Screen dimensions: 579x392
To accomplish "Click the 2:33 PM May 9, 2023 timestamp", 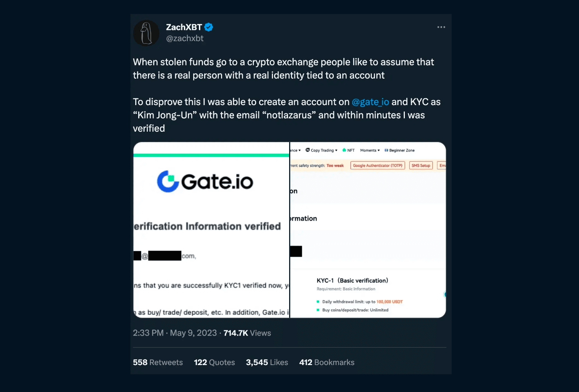I will [x=175, y=333].
